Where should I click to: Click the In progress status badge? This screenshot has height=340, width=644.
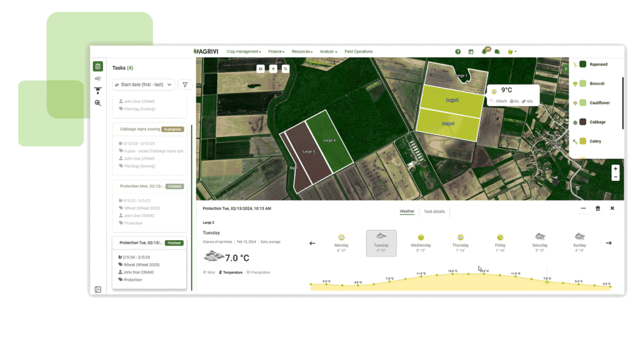(173, 129)
